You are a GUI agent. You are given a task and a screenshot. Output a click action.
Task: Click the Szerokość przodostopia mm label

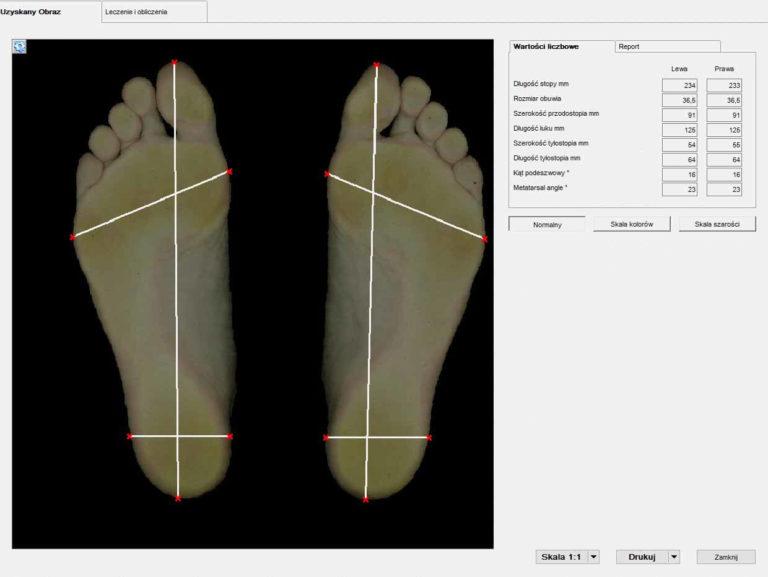(556, 114)
